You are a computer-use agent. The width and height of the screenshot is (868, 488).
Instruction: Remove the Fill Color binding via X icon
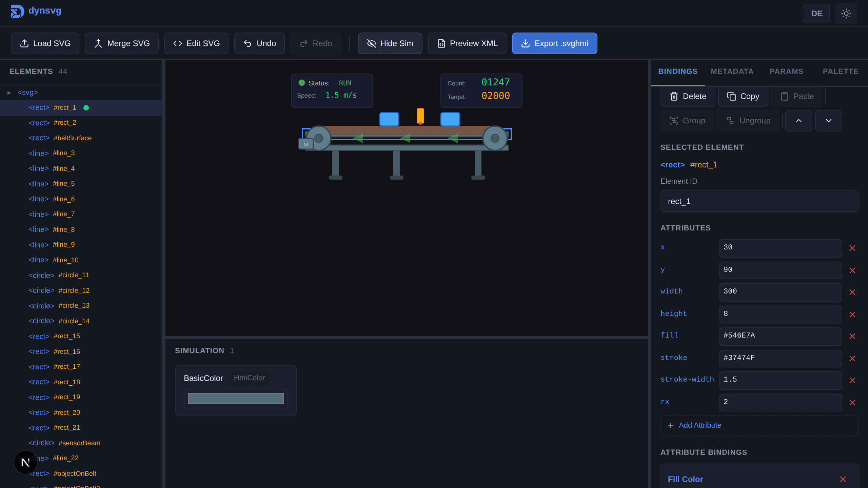click(843, 479)
